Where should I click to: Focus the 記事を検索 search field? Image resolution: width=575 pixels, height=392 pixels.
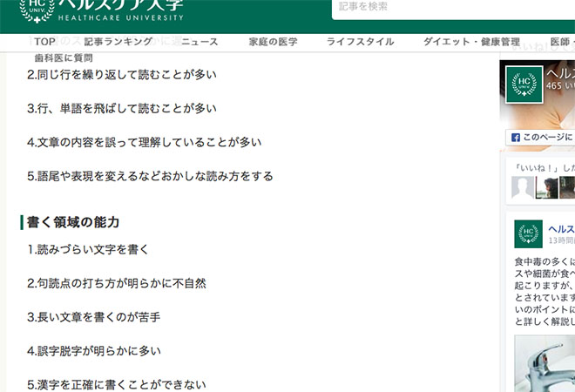click(453, 8)
